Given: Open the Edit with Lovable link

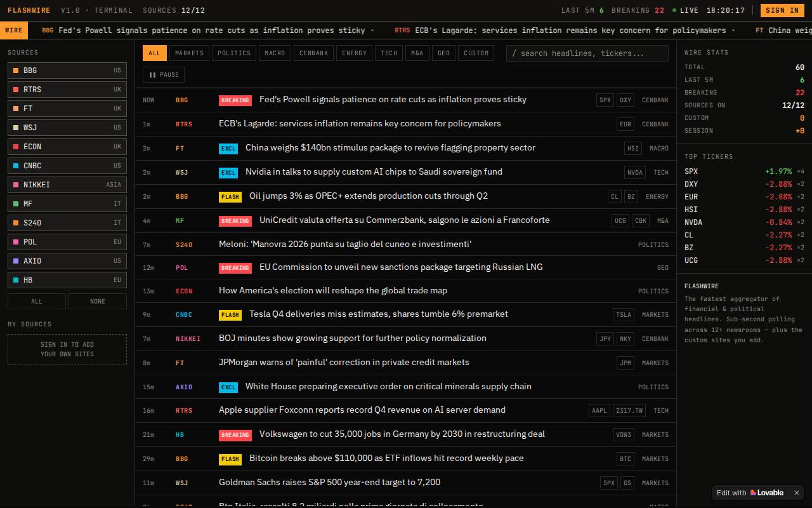Looking at the screenshot, I should [x=750, y=493].
